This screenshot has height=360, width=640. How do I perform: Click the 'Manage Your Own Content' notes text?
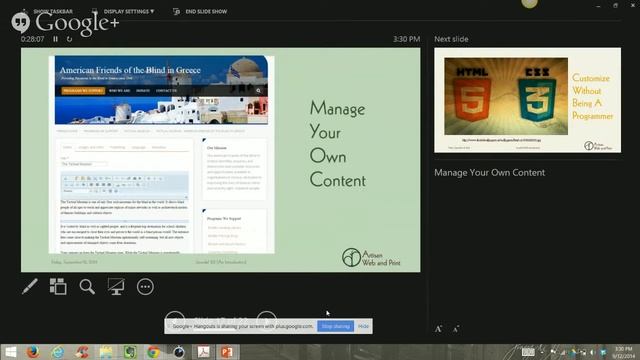pos(489,173)
